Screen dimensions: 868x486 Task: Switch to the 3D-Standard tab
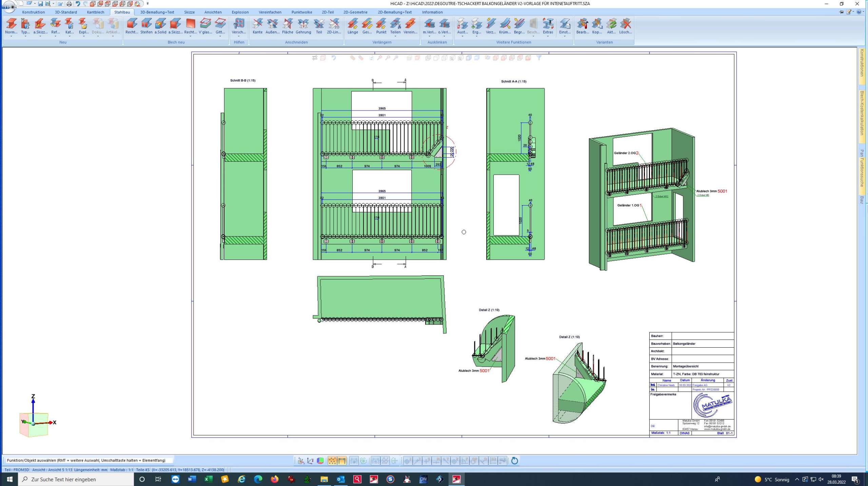click(x=66, y=12)
